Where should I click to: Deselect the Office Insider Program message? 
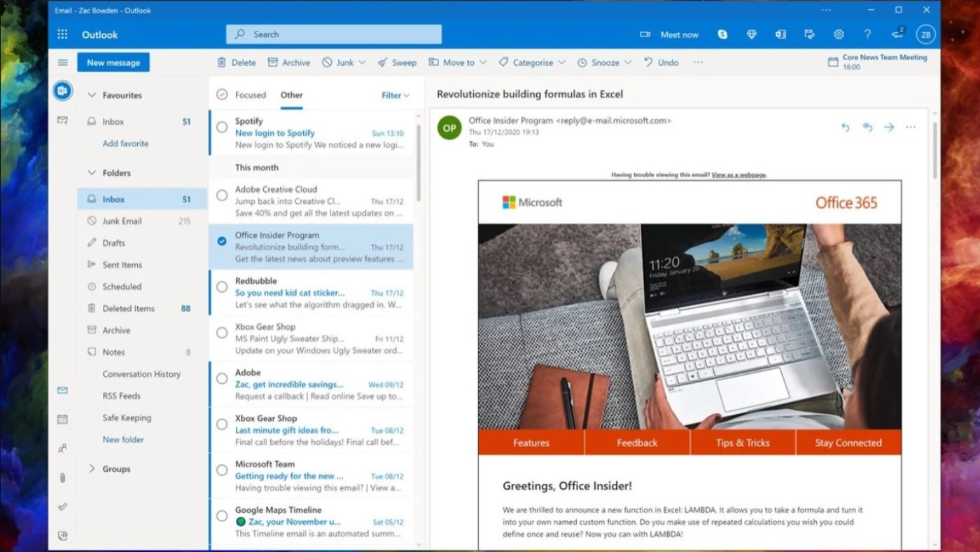click(222, 241)
